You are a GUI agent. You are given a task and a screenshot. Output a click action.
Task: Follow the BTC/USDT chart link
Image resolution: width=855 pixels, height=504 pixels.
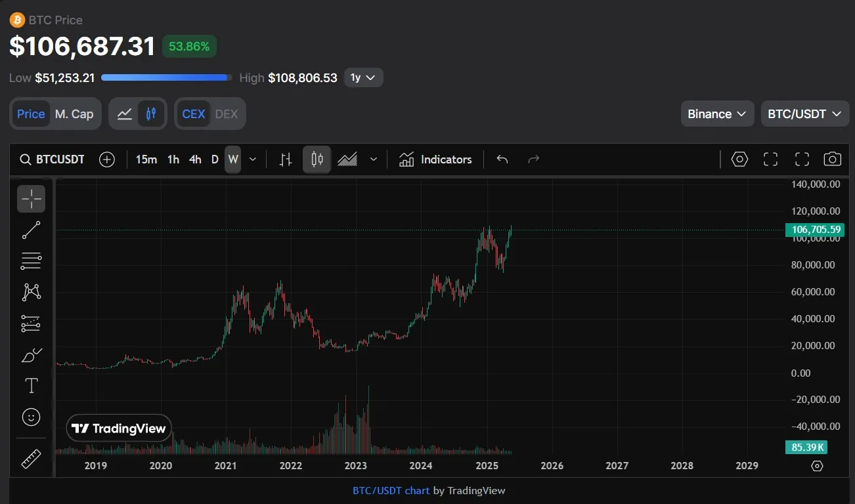tap(391, 490)
